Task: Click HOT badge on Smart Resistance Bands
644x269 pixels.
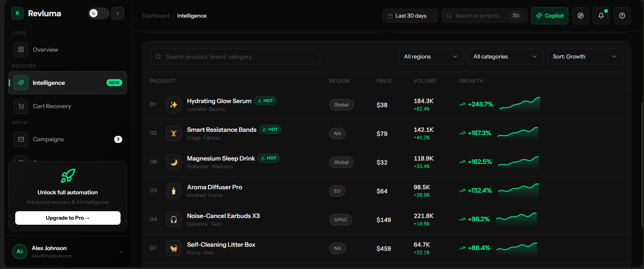Action: 270,129
